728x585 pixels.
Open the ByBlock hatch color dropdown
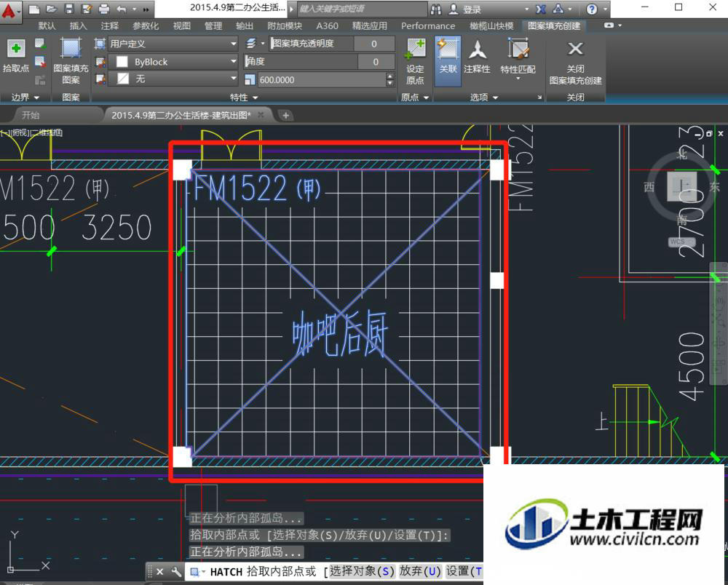pos(173,62)
